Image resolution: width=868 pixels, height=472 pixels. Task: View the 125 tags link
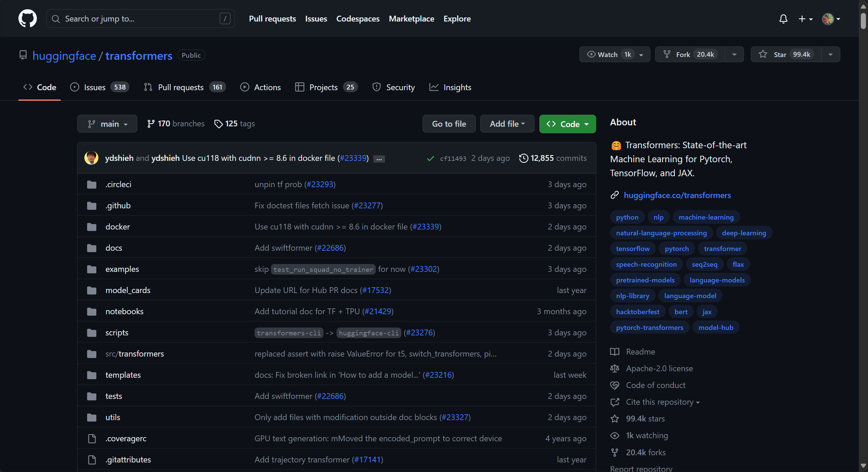(x=234, y=124)
